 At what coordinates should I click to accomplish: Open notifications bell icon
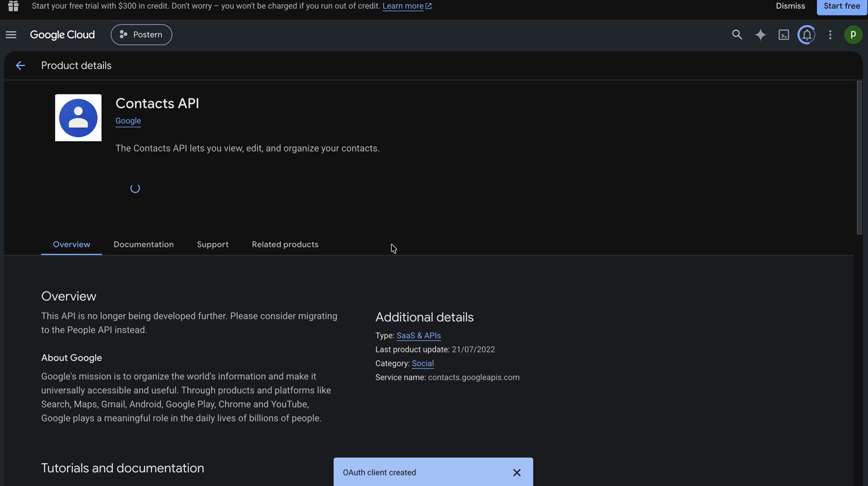pos(807,35)
